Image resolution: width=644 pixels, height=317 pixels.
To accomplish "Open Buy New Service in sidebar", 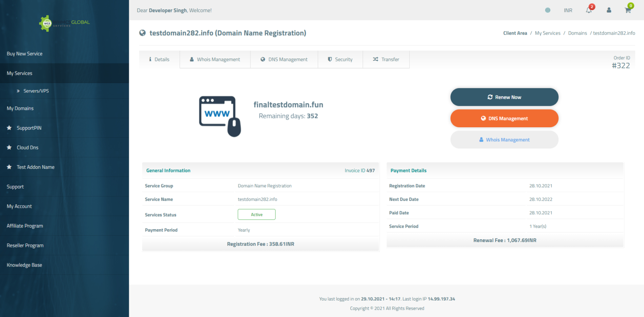I will point(64,54).
